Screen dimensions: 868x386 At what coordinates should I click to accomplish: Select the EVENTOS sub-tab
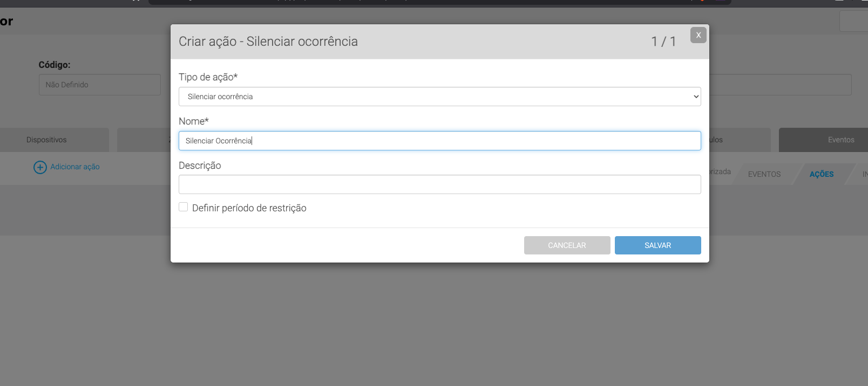(x=764, y=174)
